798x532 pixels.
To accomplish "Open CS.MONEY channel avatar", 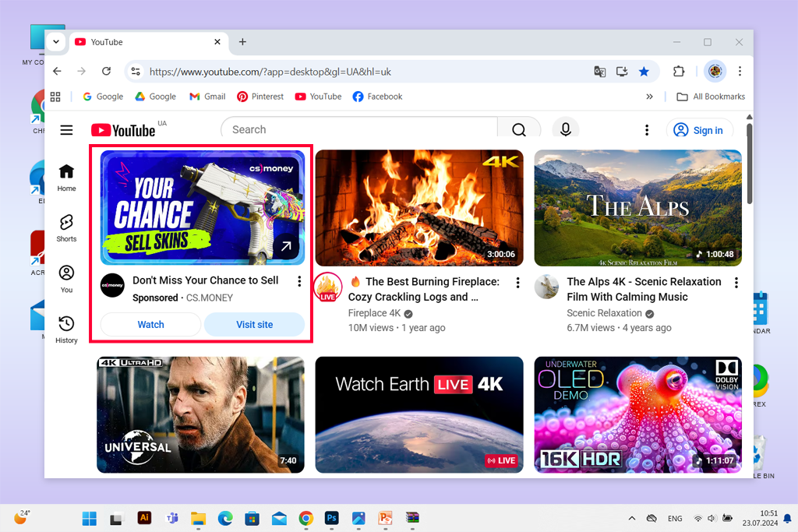I will coord(112,285).
